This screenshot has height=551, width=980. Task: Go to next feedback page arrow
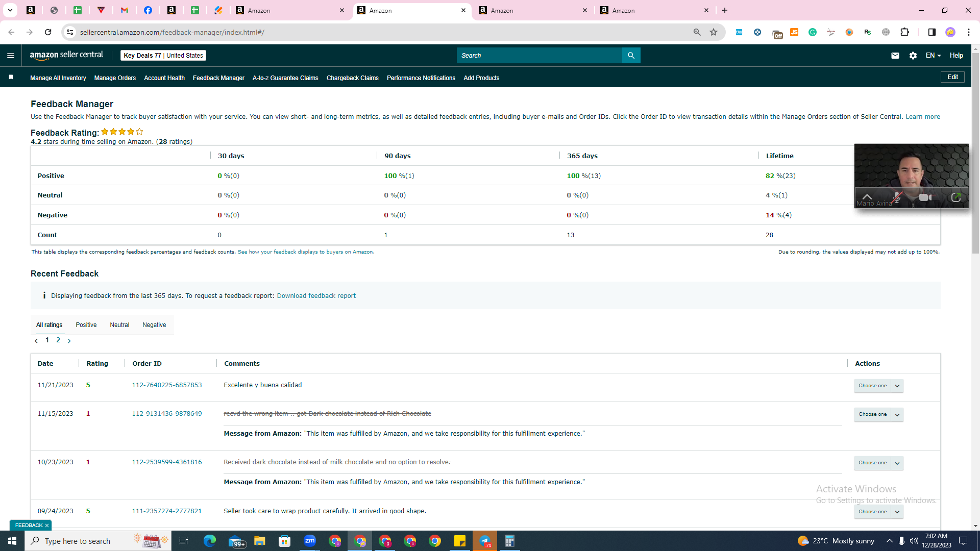tap(69, 341)
